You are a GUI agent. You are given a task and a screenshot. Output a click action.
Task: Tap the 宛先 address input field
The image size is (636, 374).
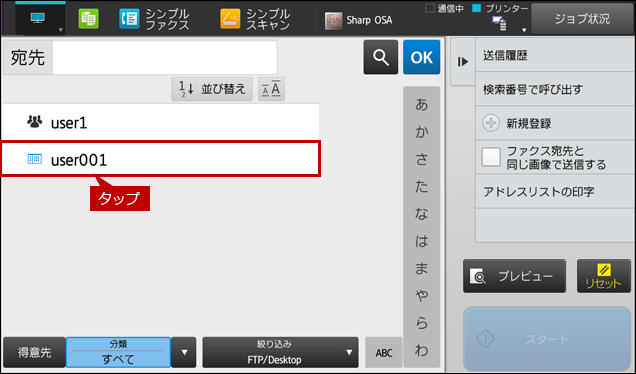tap(165, 57)
